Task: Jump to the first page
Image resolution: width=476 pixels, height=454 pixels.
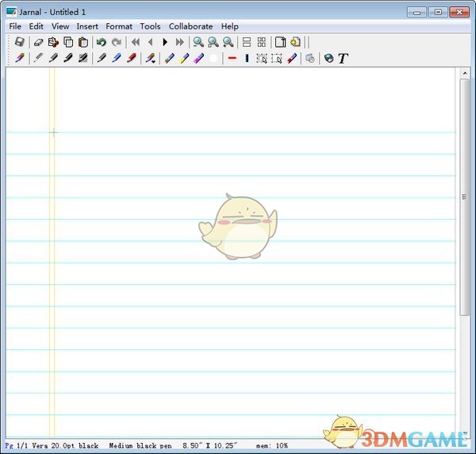Action: click(136, 42)
